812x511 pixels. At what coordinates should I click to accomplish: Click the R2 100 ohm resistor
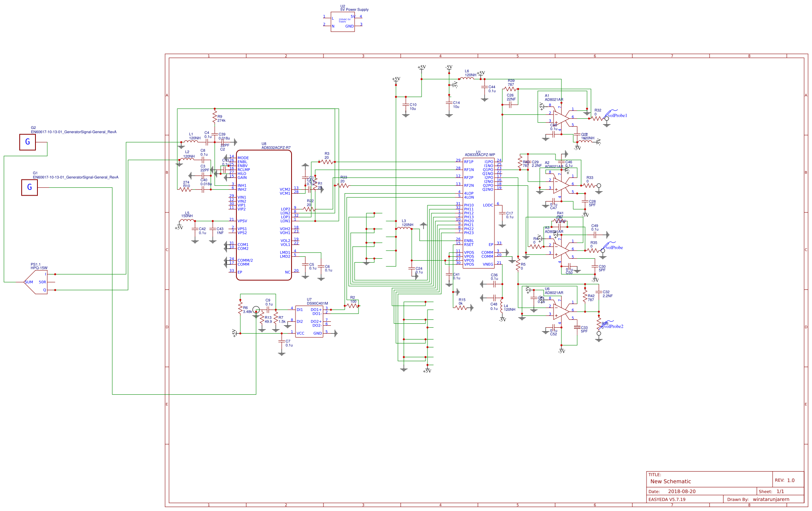coord(353,306)
